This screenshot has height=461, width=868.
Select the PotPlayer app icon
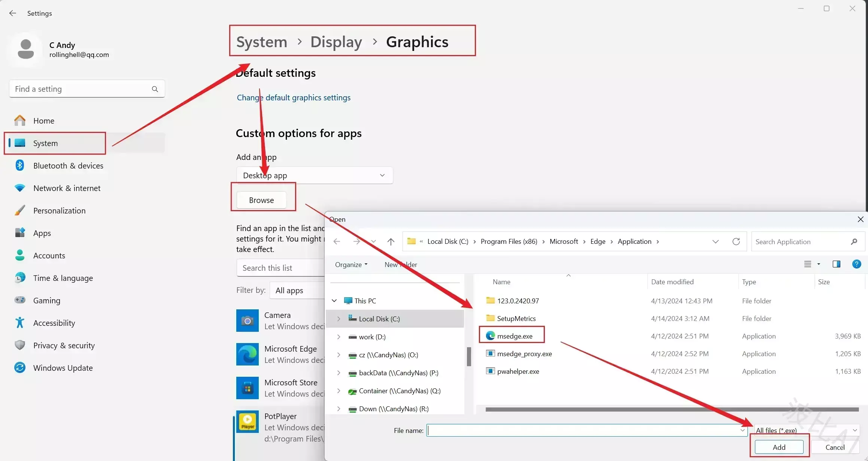coord(247,422)
